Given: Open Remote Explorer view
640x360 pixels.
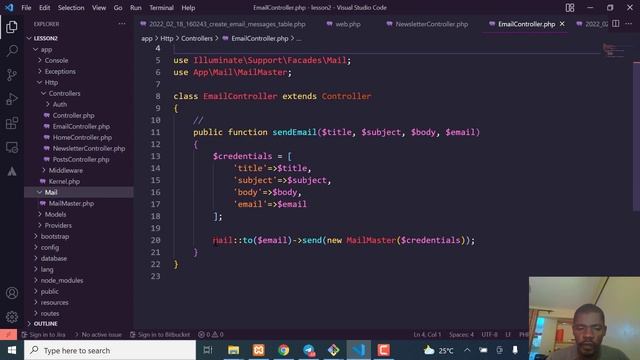Looking at the screenshot, I should click(x=12, y=147).
